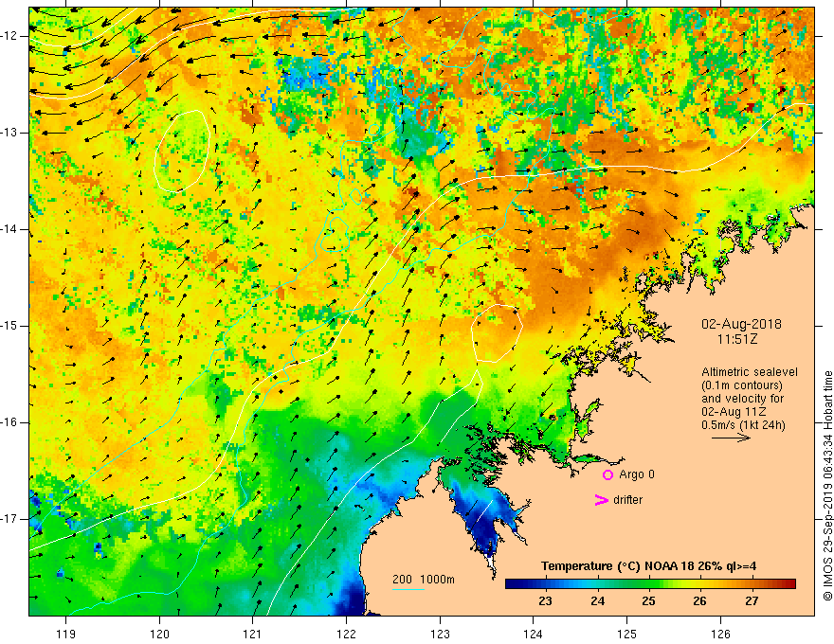Click the 'drifter' legend label
The width and height of the screenshot is (834, 644).
pyautogui.click(x=627, y=500)
